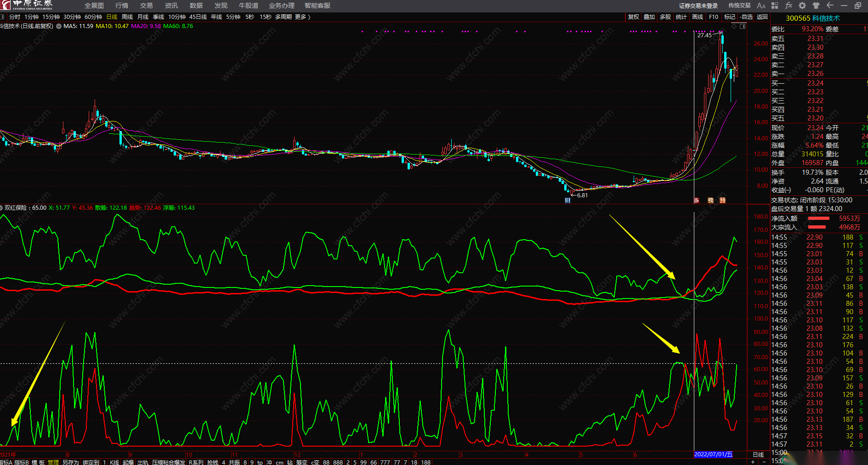The image size is (868, 465).
Task: Click 传统交易 in the title bar
Action: pyautogui.click(x=739, y=6)
